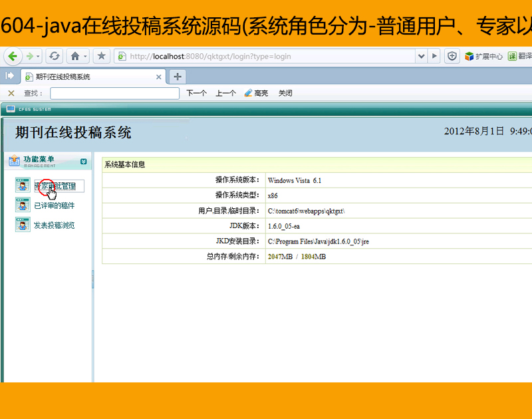Click the shield security icon
The height and width of the screenshot is (419, 532).
(452, 57)
